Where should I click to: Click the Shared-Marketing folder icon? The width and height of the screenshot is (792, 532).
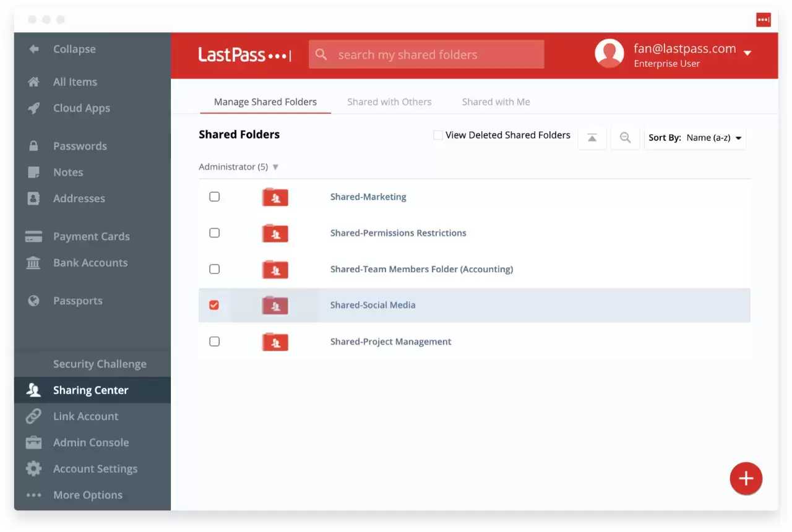(275, 197)
